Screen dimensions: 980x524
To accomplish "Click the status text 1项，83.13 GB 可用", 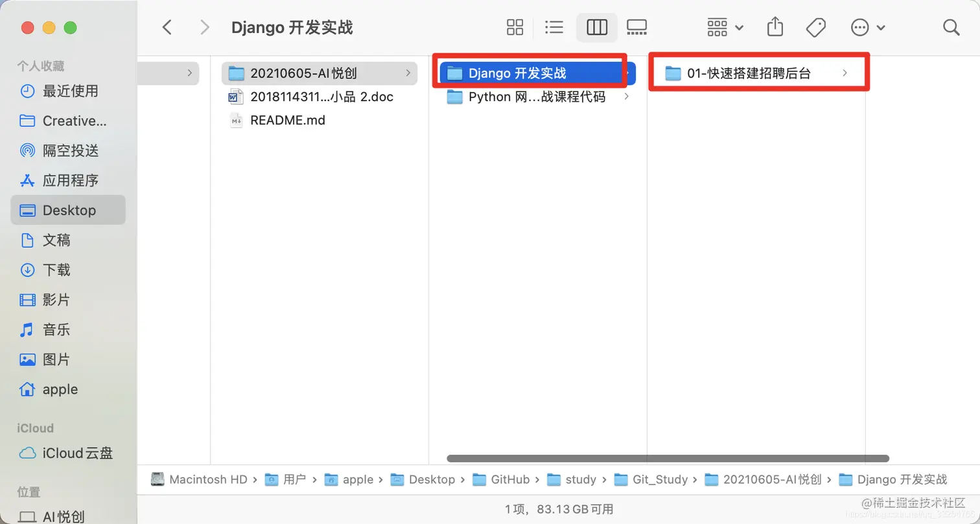I will point(559,510).
